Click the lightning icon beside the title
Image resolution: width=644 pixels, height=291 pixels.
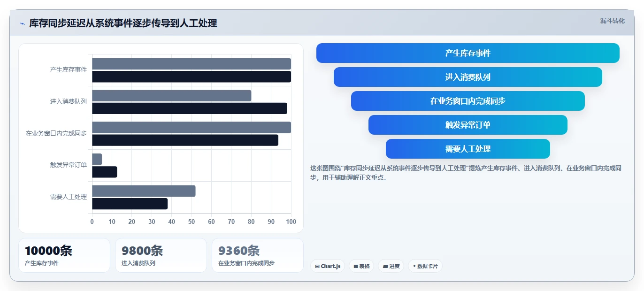[22, 23]
